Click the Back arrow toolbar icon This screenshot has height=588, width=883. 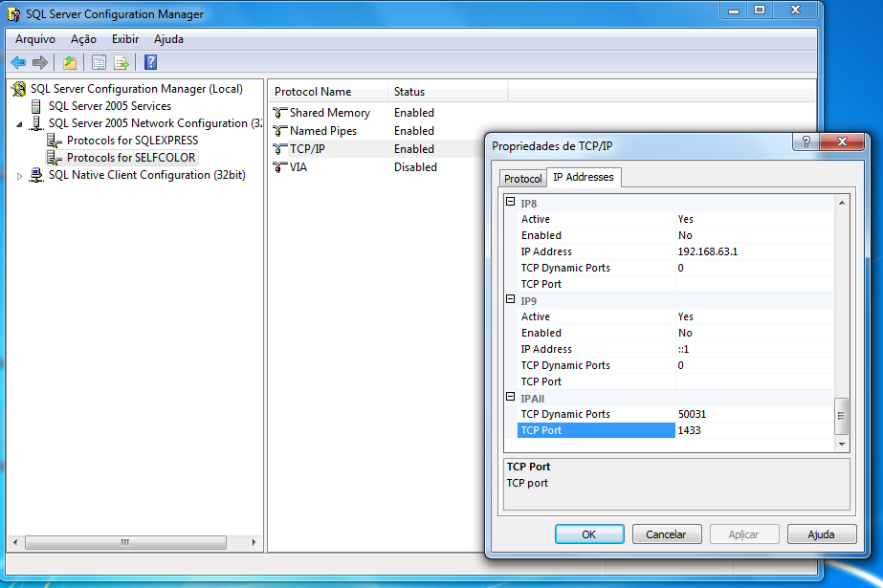pos(18,62)
